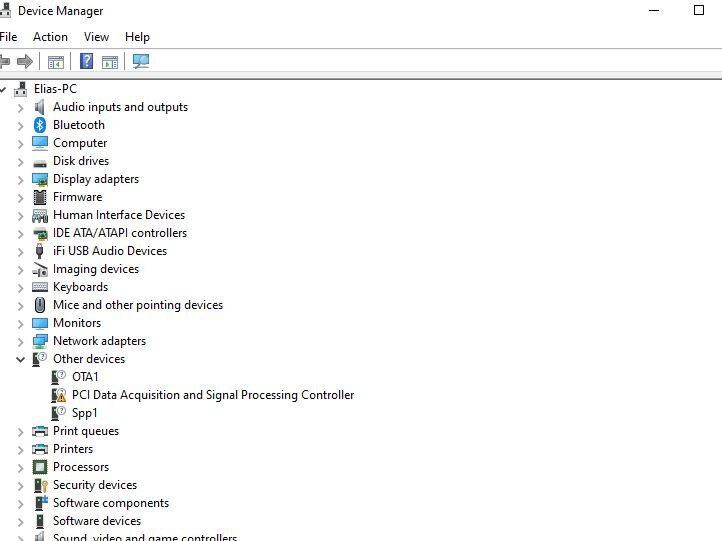Click the Firmware chip icon
The image size is (722, 541).
tap(40, 197)
